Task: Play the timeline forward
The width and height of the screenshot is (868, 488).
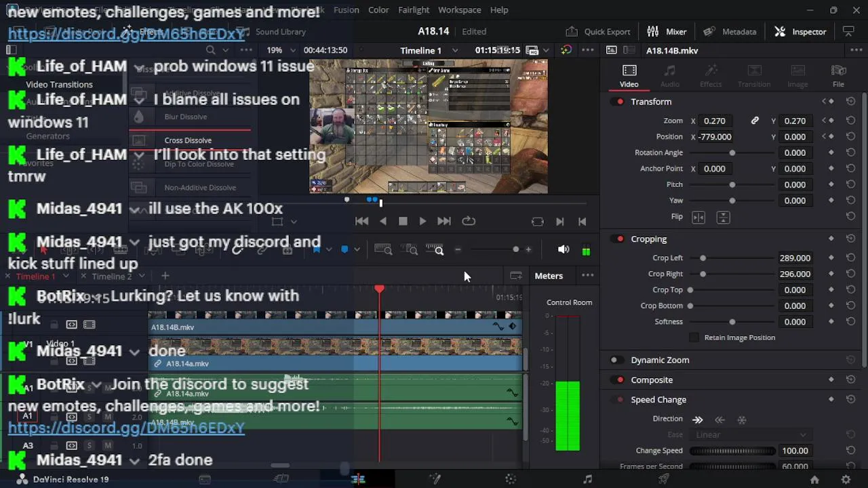Action: pos(422,221)
